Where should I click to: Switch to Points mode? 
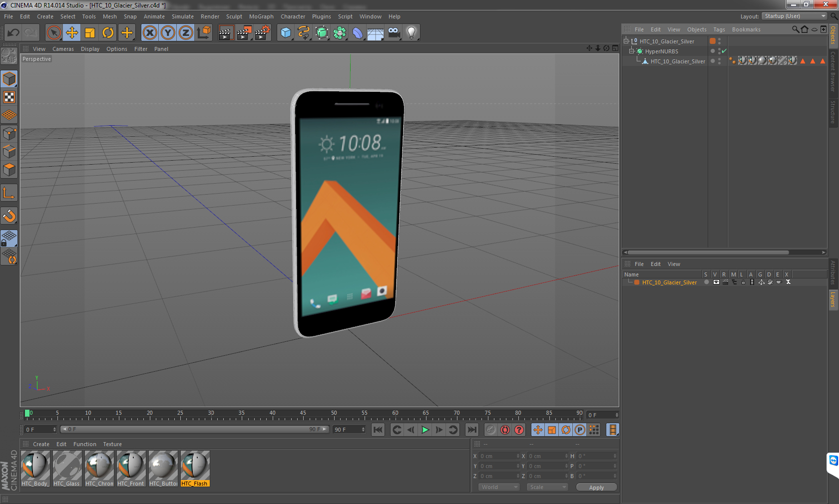pyautogui.click(x=9, y=134)
